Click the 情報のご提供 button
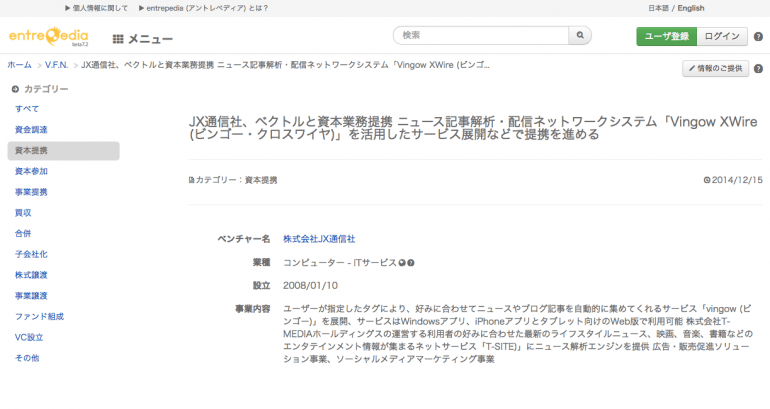This screenshot has width=770, height=409. [x=715, y=68]
